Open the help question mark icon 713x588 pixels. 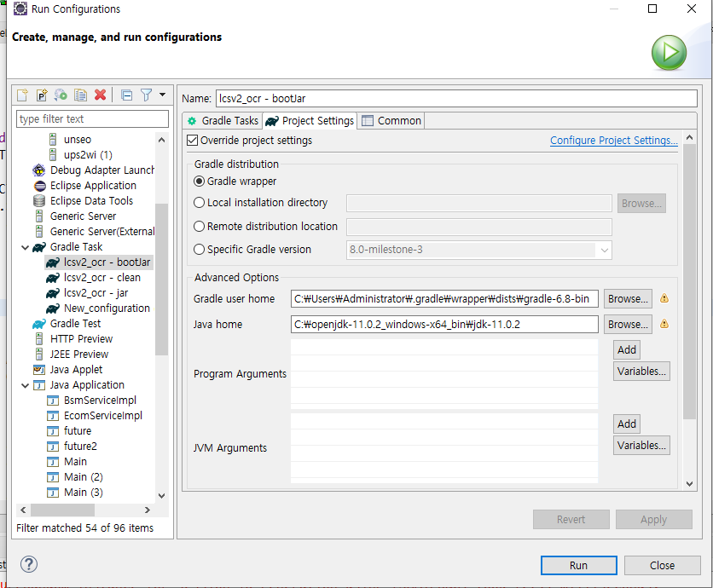29,564
